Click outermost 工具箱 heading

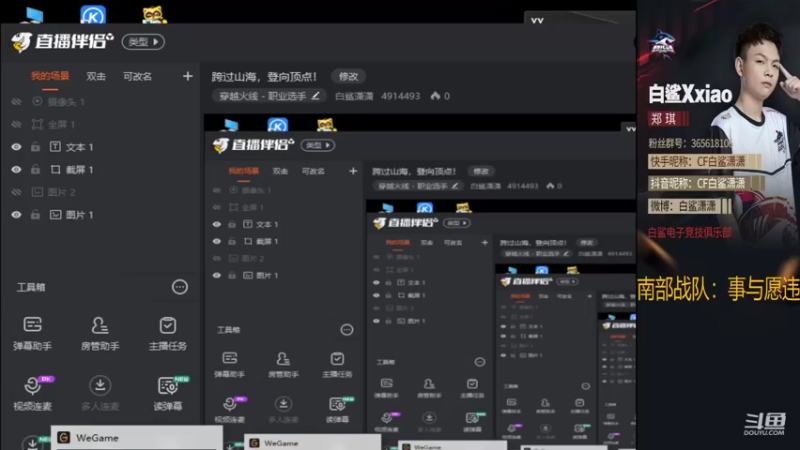(31, 287)
